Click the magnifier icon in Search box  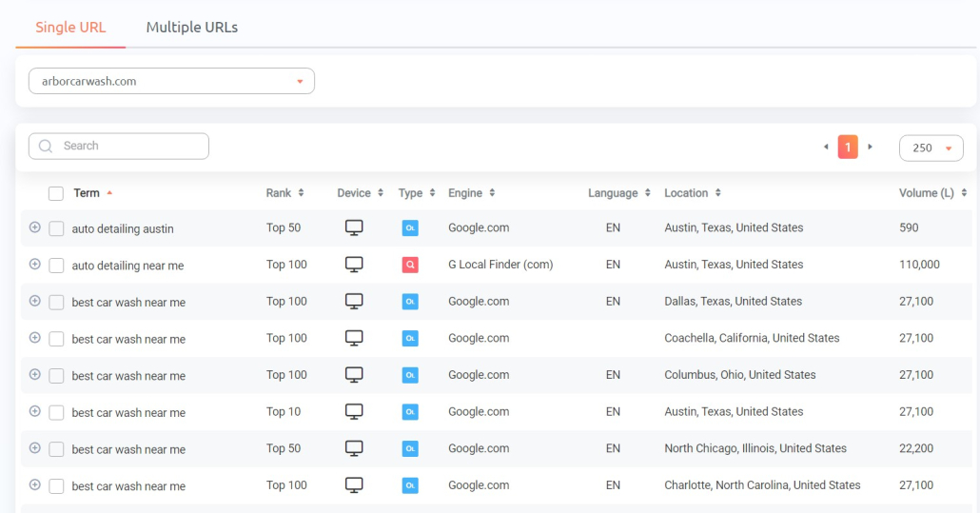coord(46,147)
